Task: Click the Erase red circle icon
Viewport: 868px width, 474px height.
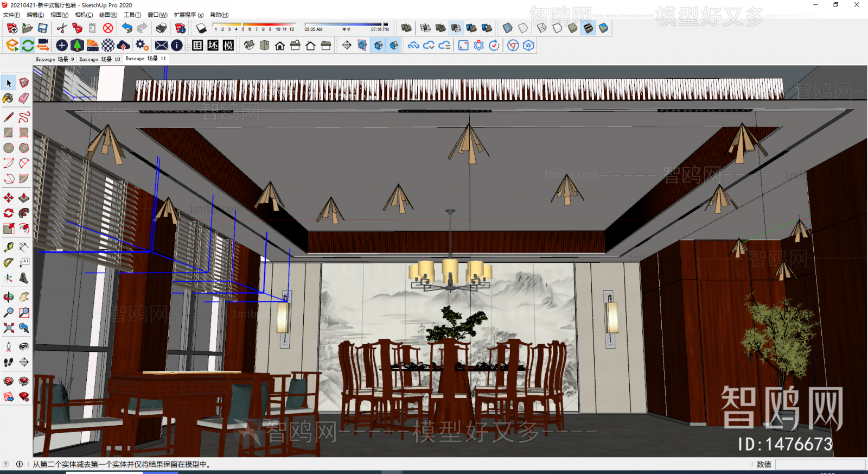Action: coord(108,28)
